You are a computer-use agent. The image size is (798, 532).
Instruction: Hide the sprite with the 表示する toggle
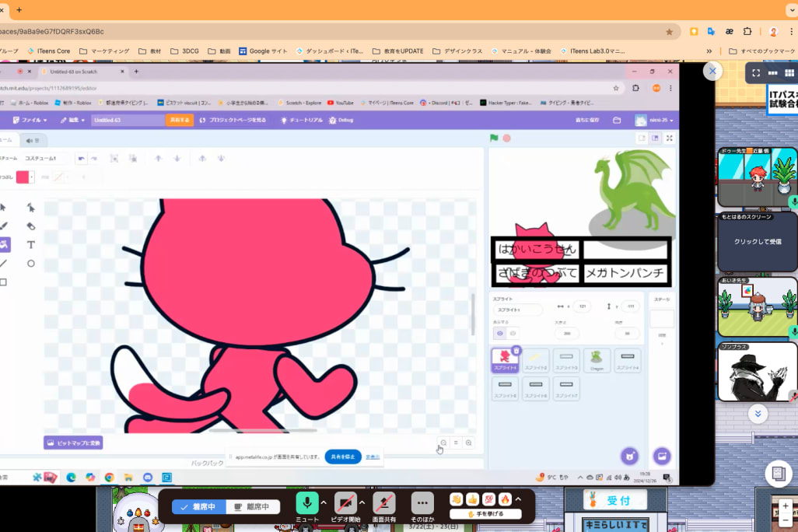[x=513, y=334]
